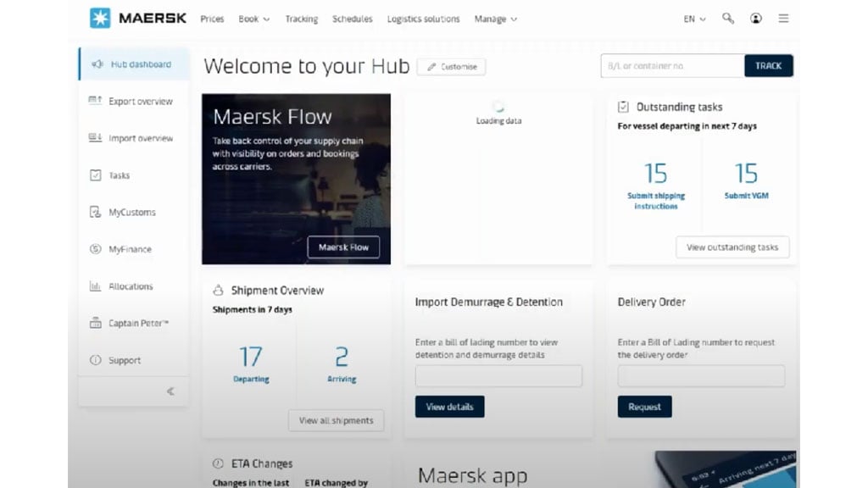Click the Import overview icon
The height and width of the screenshot is (488, 868).
click(95, 138)
